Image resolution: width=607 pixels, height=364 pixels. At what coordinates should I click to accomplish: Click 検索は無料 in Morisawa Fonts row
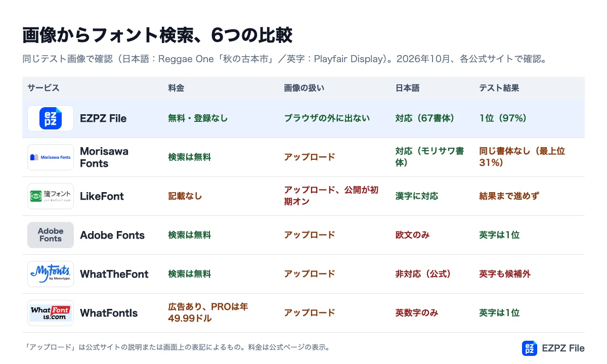point(190,157)
